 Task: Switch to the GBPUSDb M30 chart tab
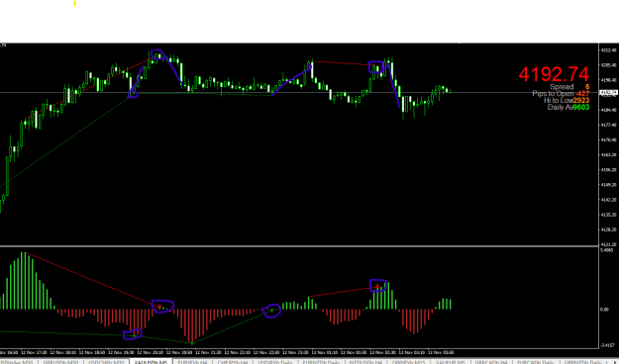pos(60,362)
